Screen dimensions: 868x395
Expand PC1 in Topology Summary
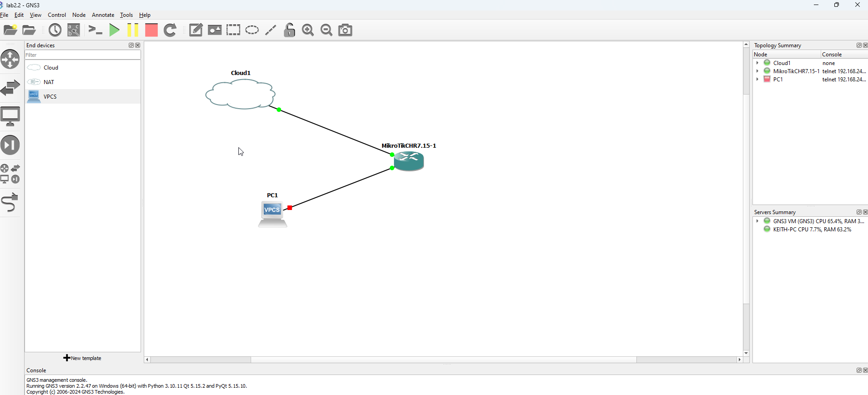[757, 79]
